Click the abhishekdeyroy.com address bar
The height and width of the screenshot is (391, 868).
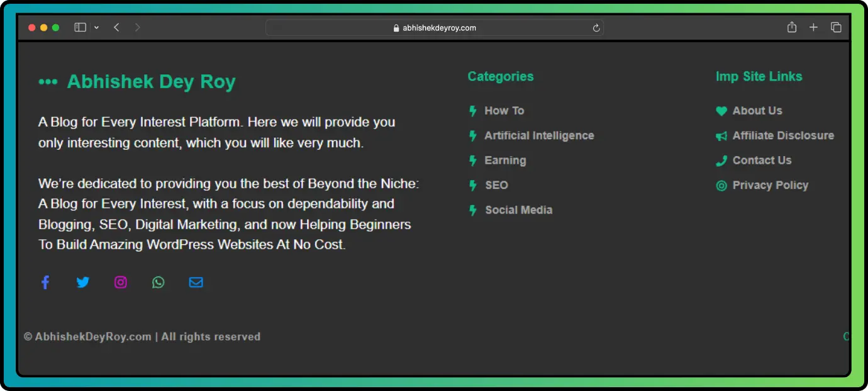click(435, 28)
